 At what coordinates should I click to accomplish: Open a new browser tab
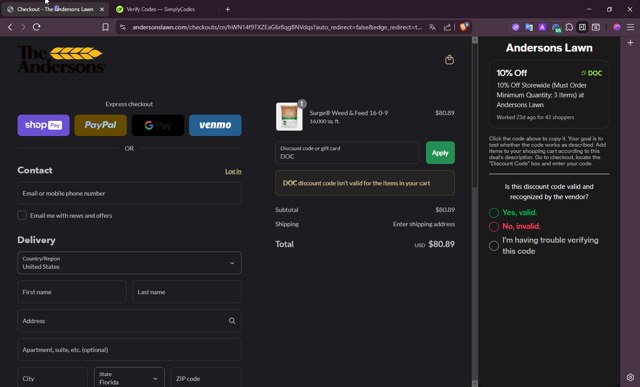tap(228, 9)
